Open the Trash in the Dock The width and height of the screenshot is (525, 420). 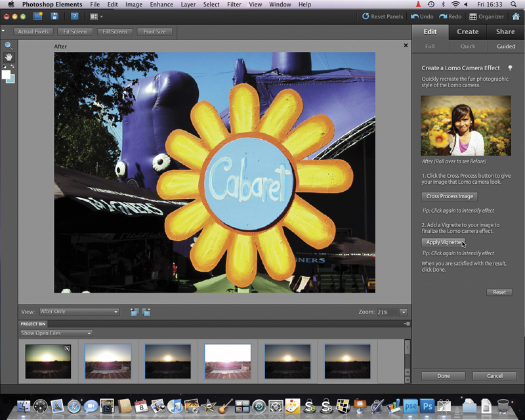tap(503, 406)
